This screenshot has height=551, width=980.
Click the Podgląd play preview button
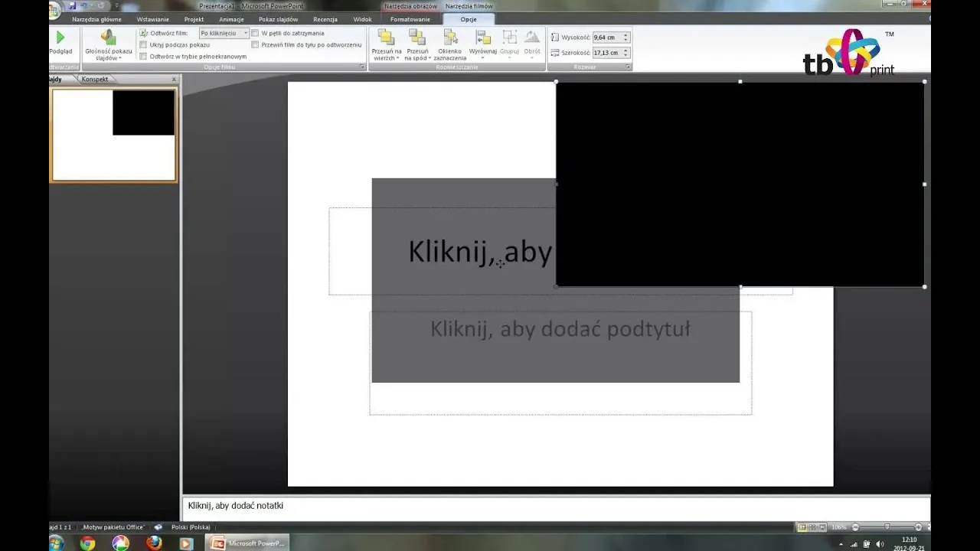point(60,43)
